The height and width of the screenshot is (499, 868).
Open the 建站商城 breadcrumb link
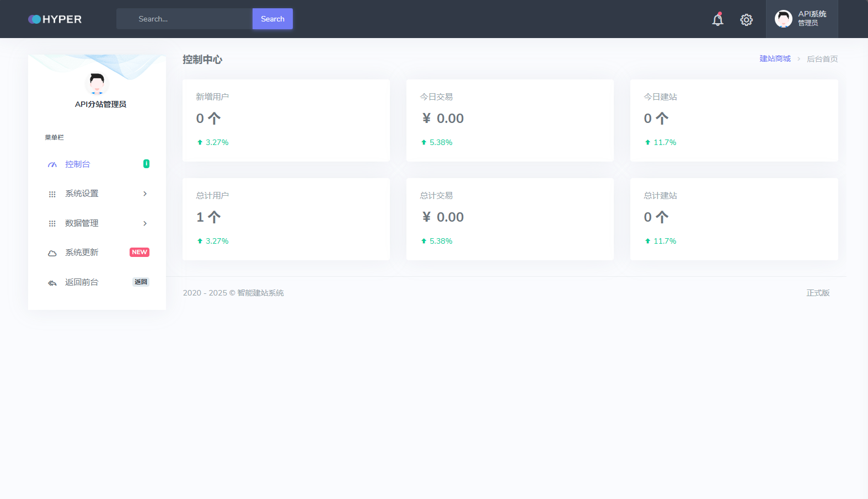click(x=775, y=59)
